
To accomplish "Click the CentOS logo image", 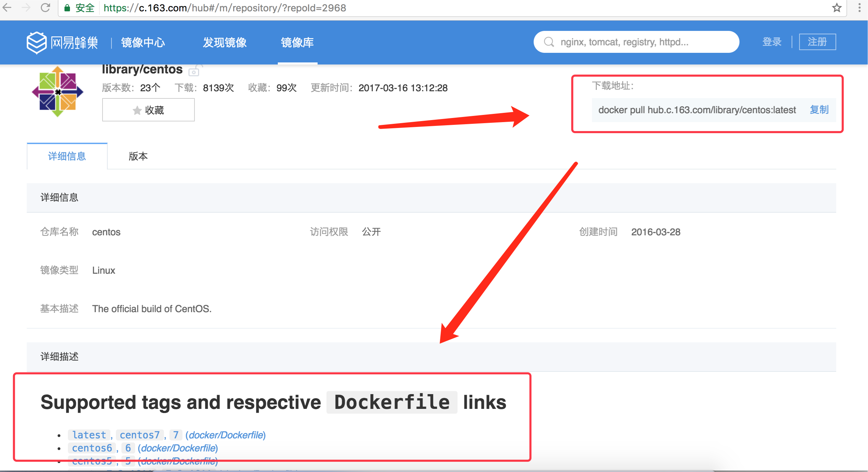I will pos(58,92).
